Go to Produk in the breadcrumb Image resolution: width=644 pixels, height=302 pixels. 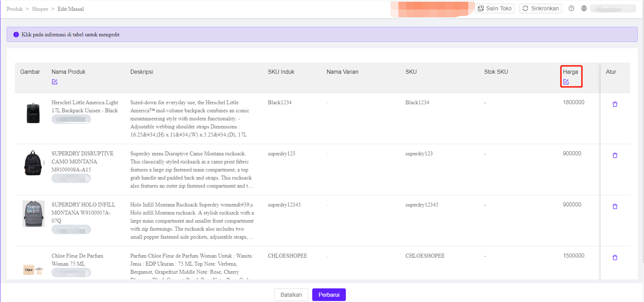[x=15, y=9]
